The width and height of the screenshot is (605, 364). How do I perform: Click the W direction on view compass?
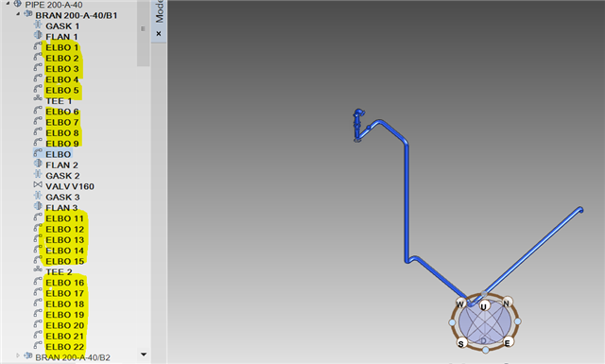[x=460, y=303]
